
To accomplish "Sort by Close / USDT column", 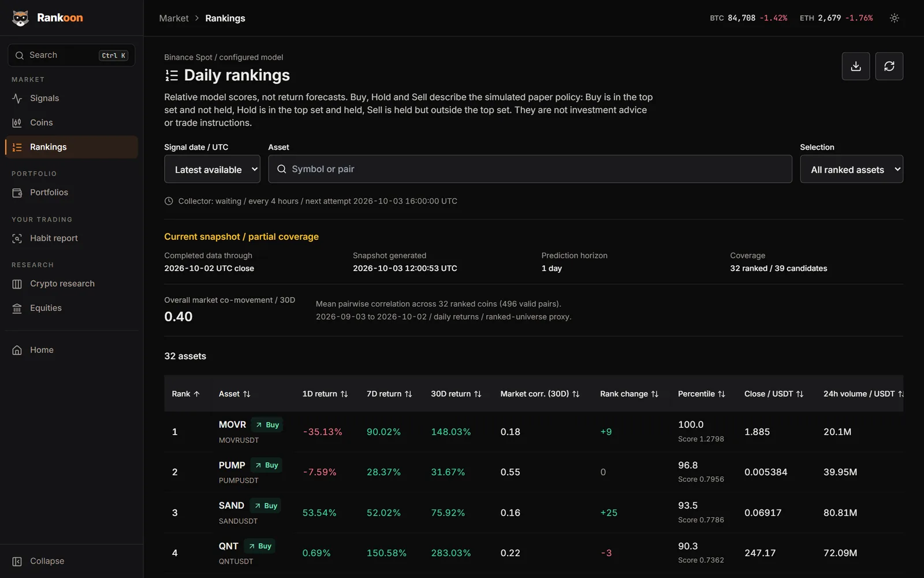I will pos(774,394).
